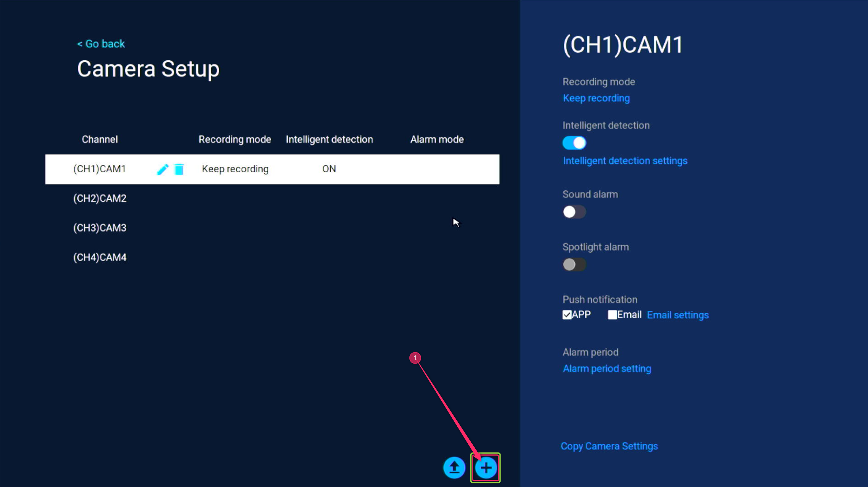This screenshot has width=868, height=487.
Task: Select the highlighted (CH1)CAM1 row
Action: [99, 169]
